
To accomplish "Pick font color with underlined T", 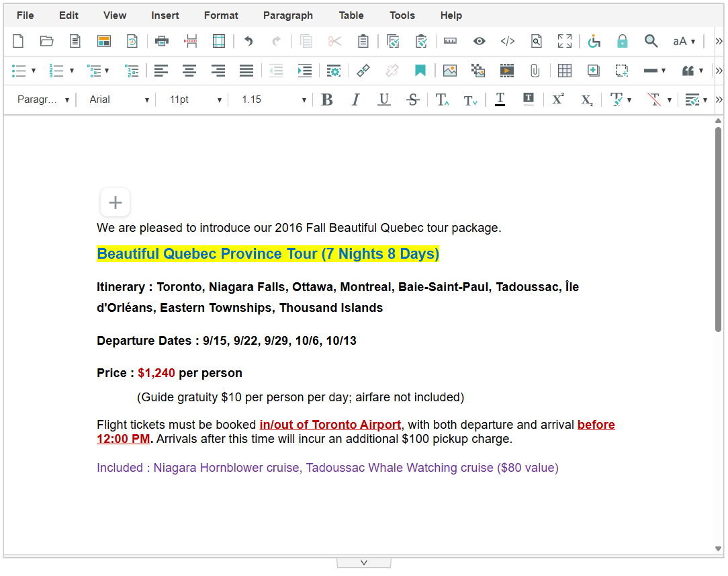I will pyautogui.click(x=500, y=99).
